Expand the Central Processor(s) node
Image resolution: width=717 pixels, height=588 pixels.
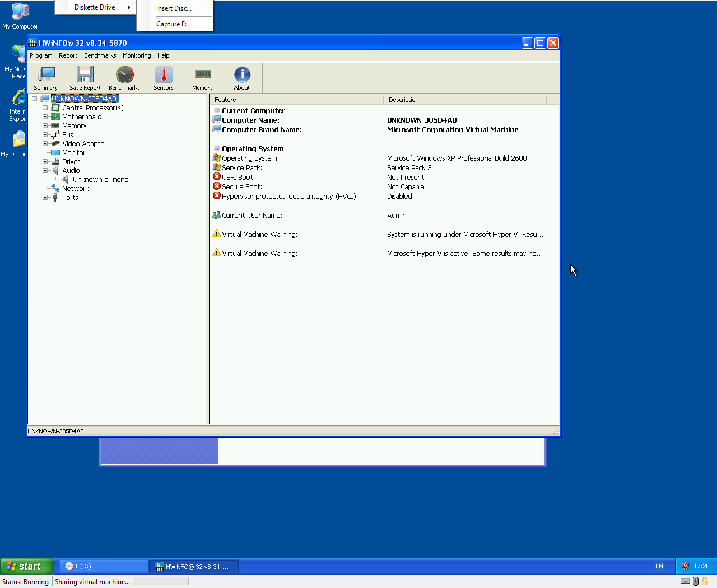coord(45,108)
